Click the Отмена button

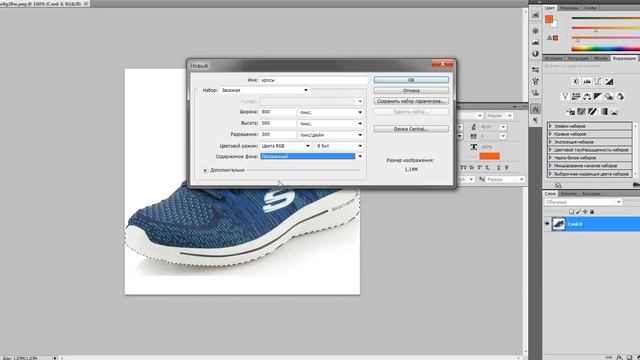(411, 91)
